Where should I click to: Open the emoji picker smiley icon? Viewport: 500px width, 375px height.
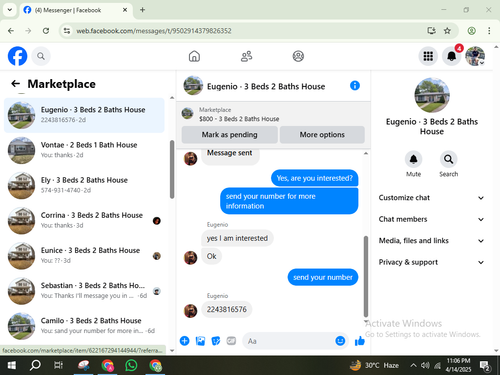point(340,341)
